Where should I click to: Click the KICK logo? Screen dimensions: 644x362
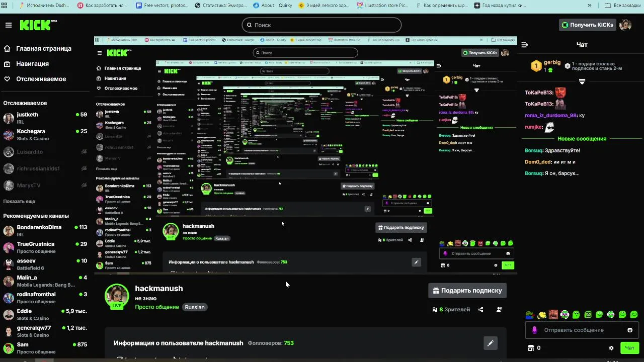point(38,25)
